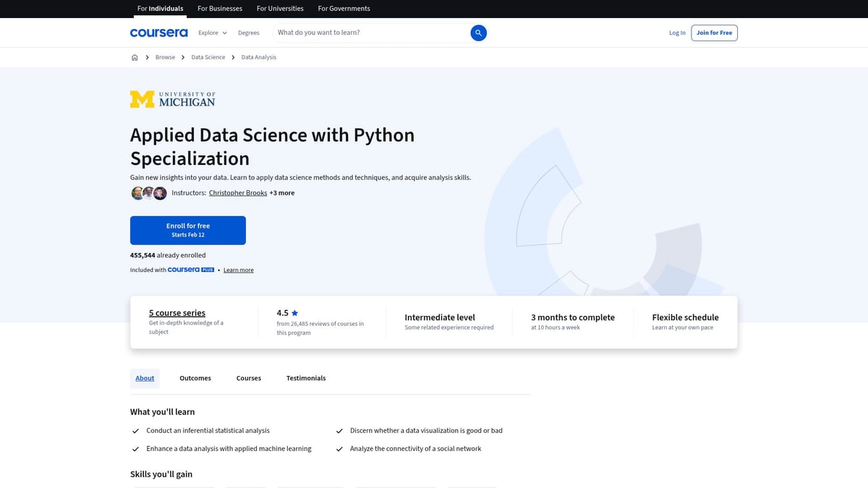
Task: Open the Explore dropdown menu
Action: click(213, 33)
